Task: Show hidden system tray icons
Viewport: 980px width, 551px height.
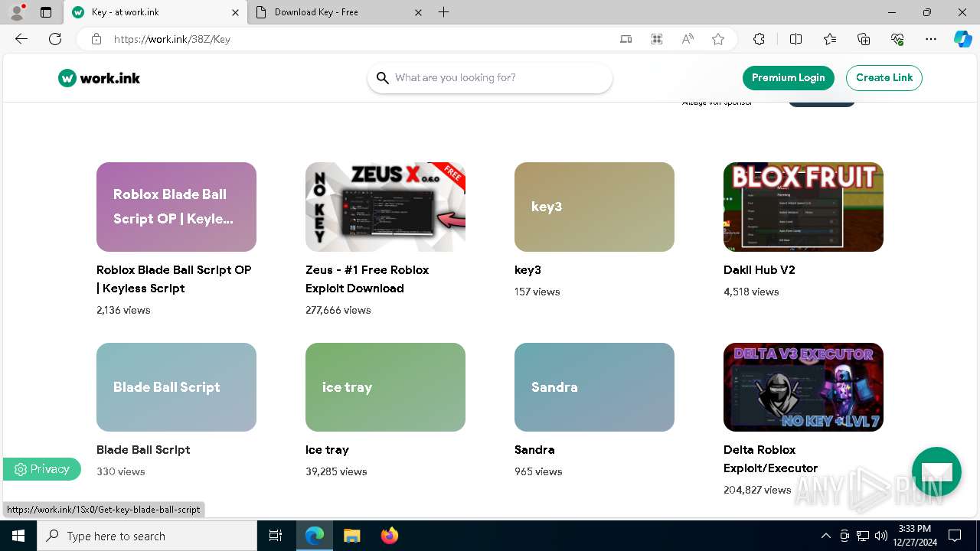Action: click(x=826, y=536)
